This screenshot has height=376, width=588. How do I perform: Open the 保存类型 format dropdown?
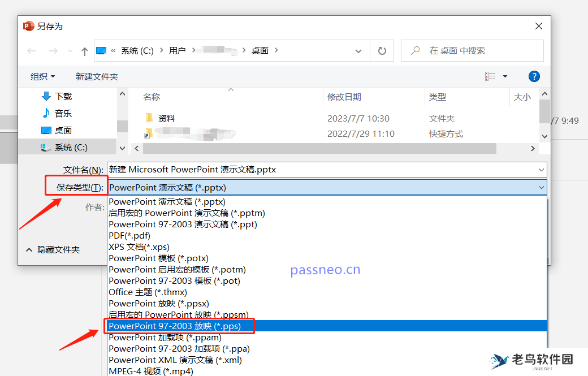pos(541,187)
